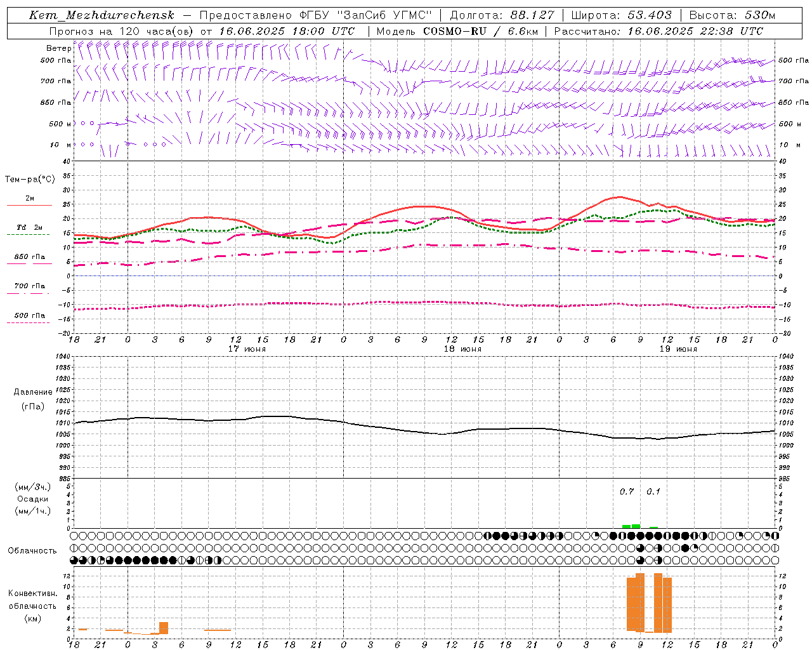Click the 19 июня date label
Image resolution: width=812 pixels, height=650 pixels.
tap(678, 348)
